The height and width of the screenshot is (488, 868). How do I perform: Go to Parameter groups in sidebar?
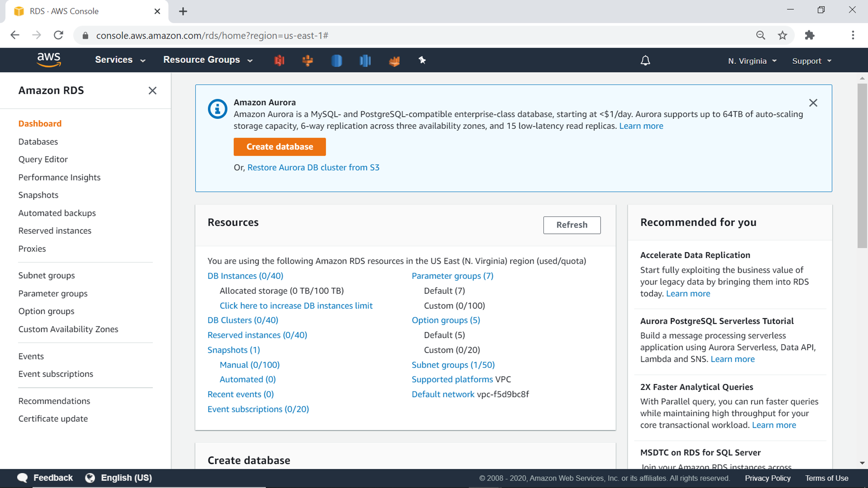click(53, 294)
